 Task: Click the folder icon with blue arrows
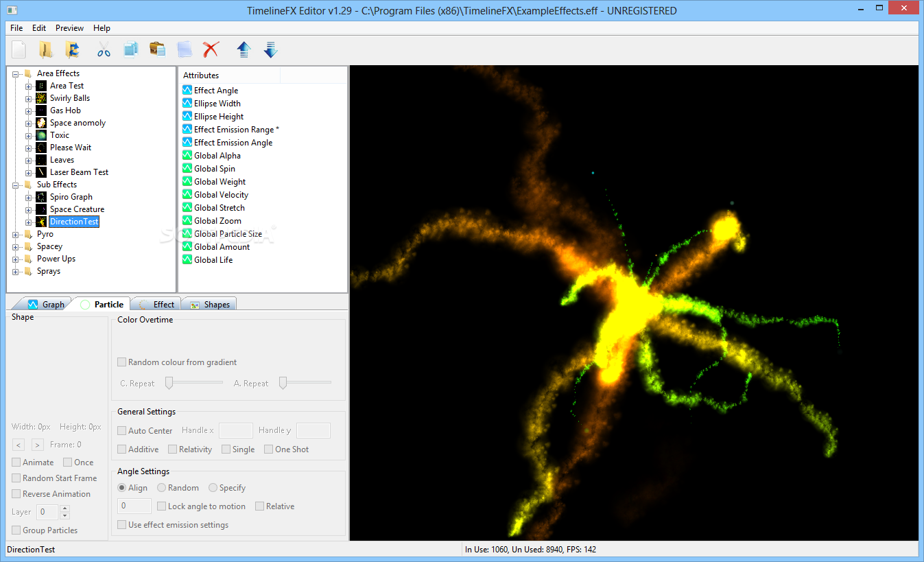pyautogui.click(x=72, y=49)
